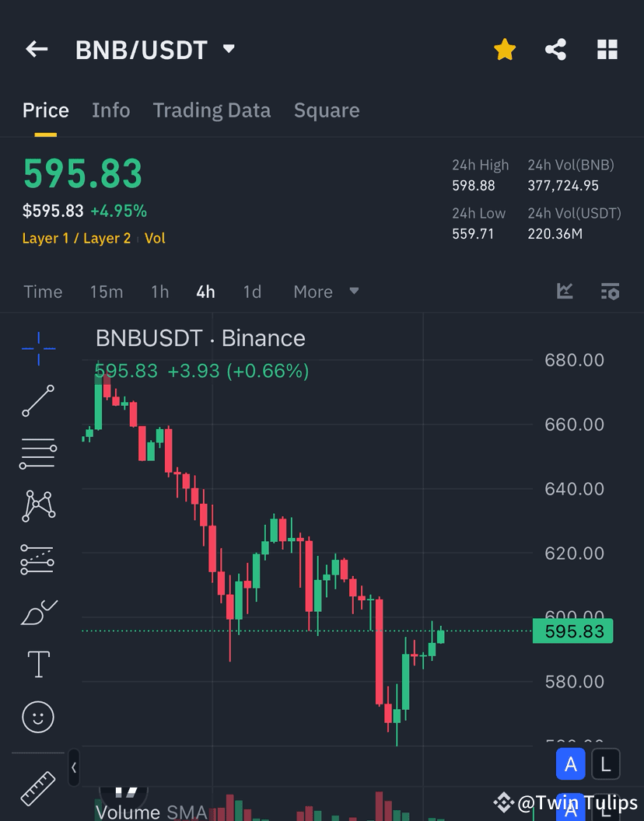Open the indicators chart icon

click(565, 292)
